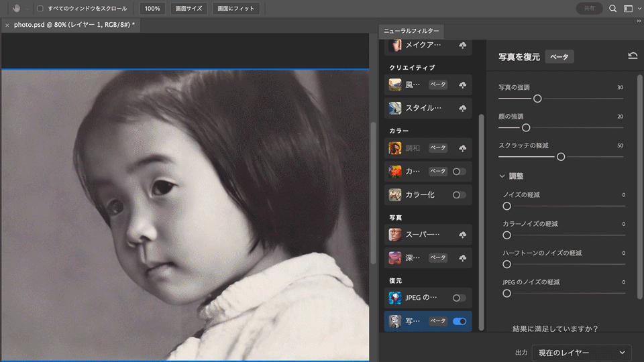Screen dimensions: 644x362
Task: Click the 結果に満足していますか？ text
Action: pos(555,328)
